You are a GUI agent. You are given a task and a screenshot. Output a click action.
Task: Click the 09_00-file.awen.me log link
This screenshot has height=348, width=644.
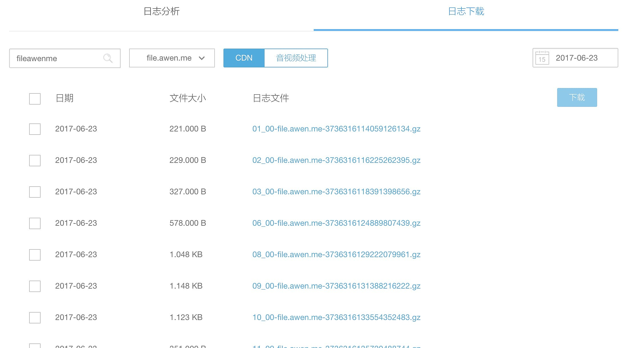pyautogui.click(x=336, y=286)
